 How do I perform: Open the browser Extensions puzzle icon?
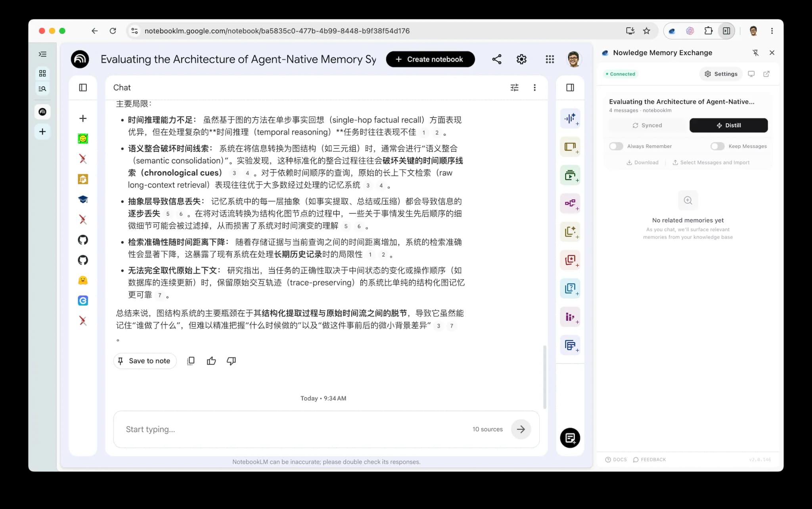click(x=709, y=31)
